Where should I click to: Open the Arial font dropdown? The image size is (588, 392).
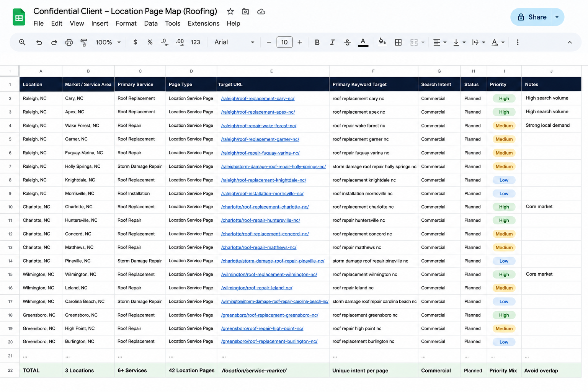click(234, 42)
